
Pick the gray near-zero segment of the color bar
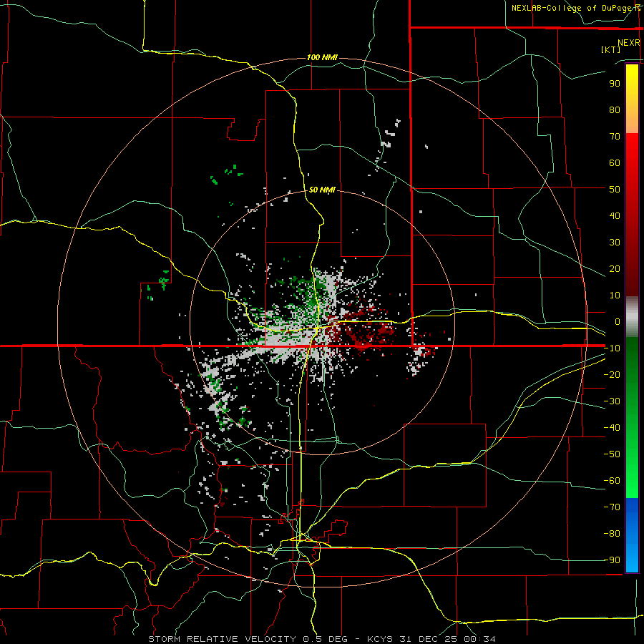(632, 317)
